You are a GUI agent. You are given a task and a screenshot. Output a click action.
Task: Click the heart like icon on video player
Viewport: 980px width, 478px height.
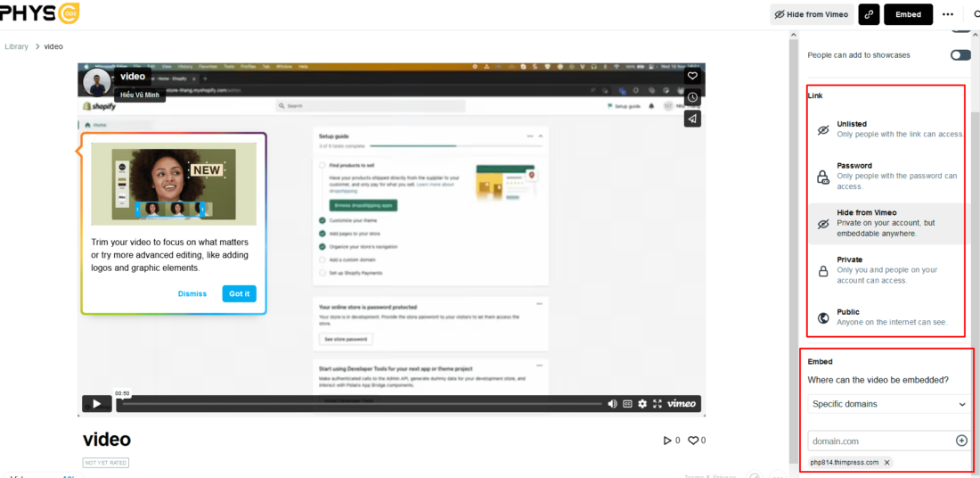click(x=692, y=77)
